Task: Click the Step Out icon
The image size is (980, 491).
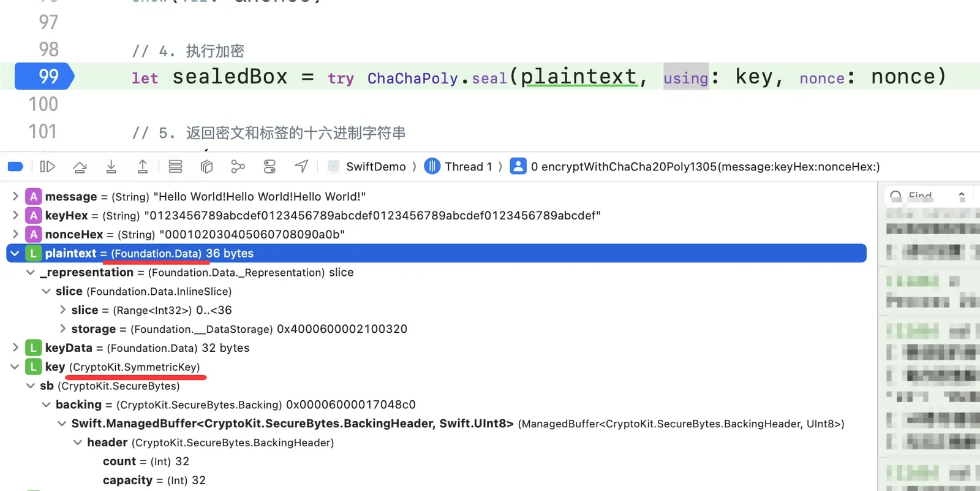Action: (x=143, y=167)
